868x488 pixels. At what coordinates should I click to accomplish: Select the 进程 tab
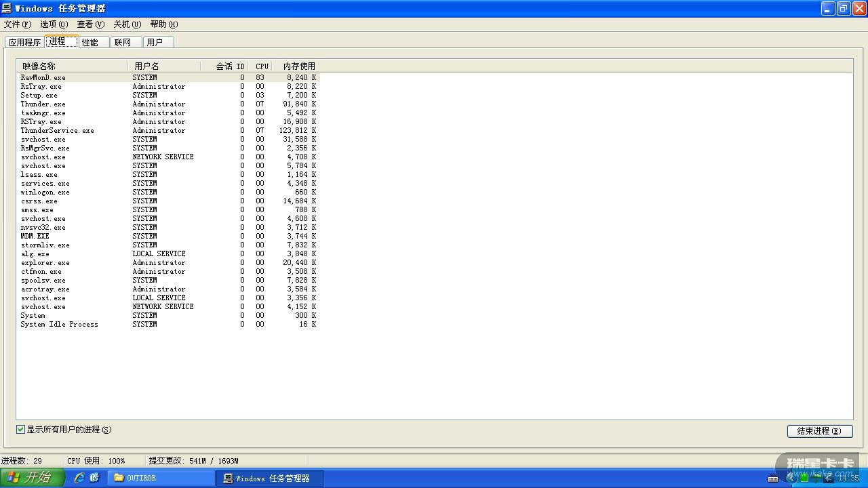(61, 41)
